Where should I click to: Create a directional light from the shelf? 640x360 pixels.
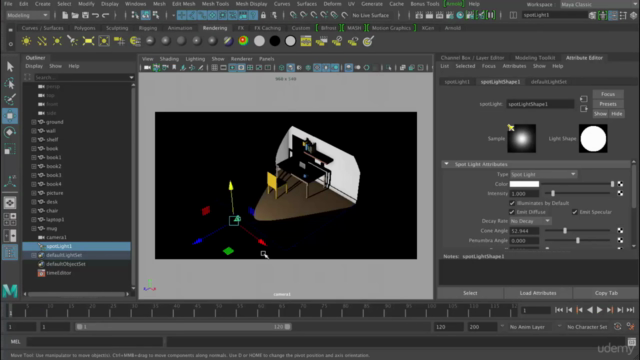point(42,41)
